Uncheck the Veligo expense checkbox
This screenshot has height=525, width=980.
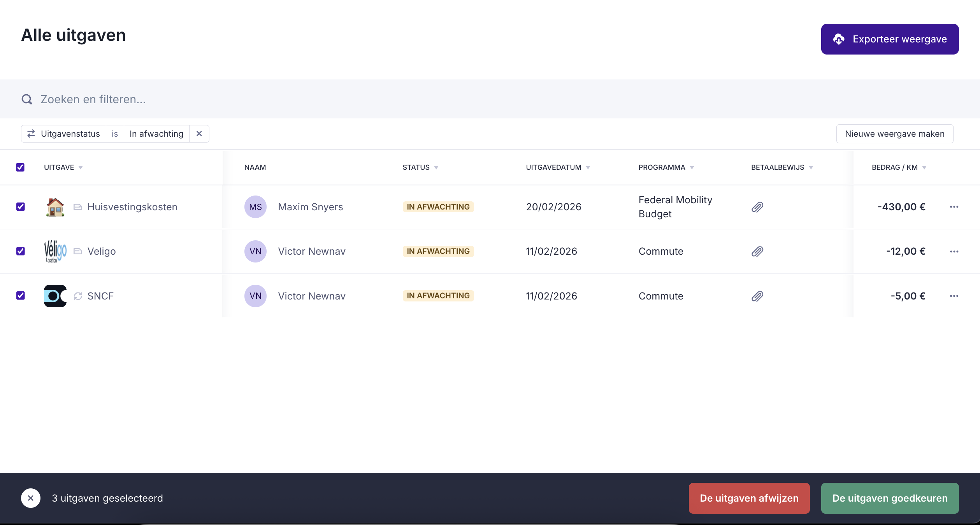pos(21,251)
